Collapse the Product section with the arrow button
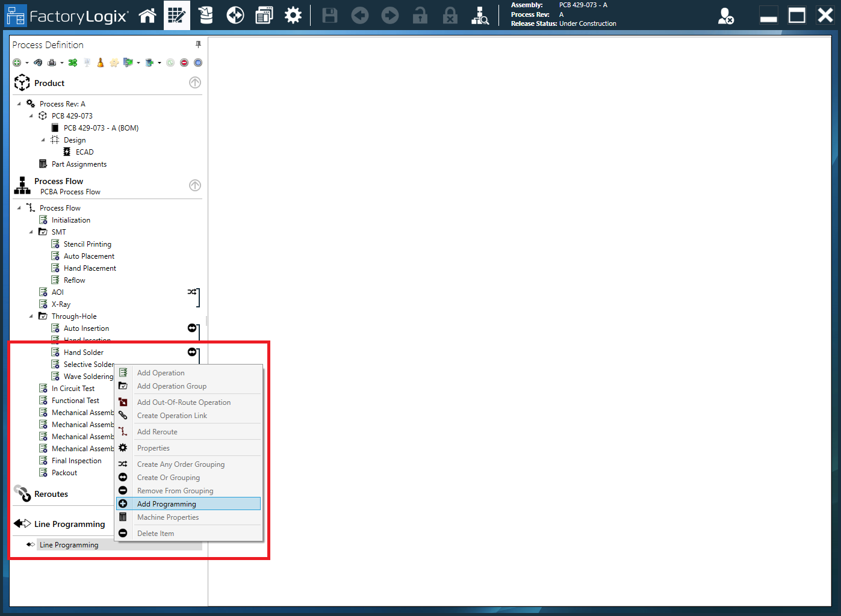The height and width of the screenshot is (616, 841). [x=194, y=82]
